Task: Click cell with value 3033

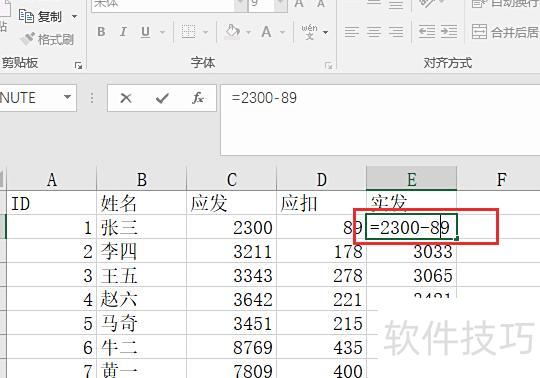Action: (412, 252)
